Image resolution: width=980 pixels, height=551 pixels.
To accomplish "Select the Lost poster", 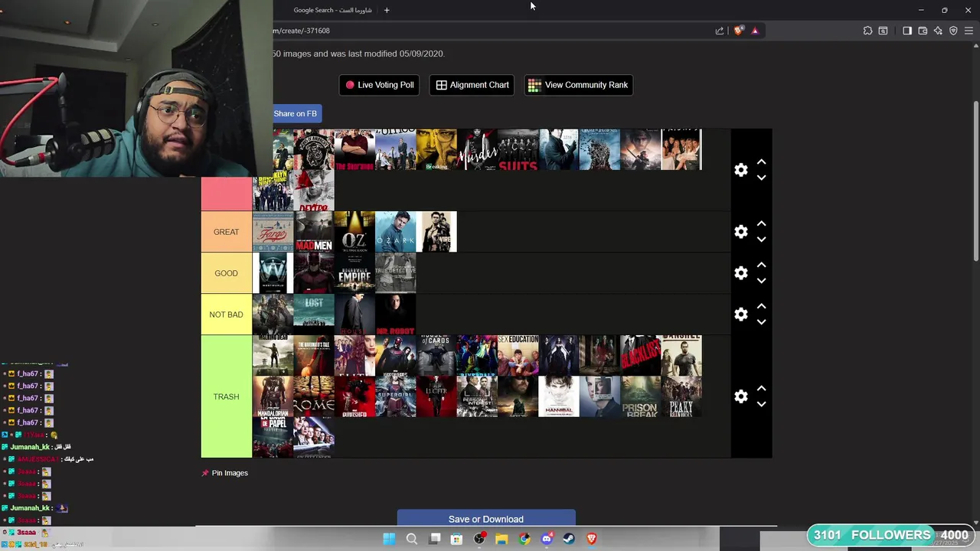I will (314, 315).
